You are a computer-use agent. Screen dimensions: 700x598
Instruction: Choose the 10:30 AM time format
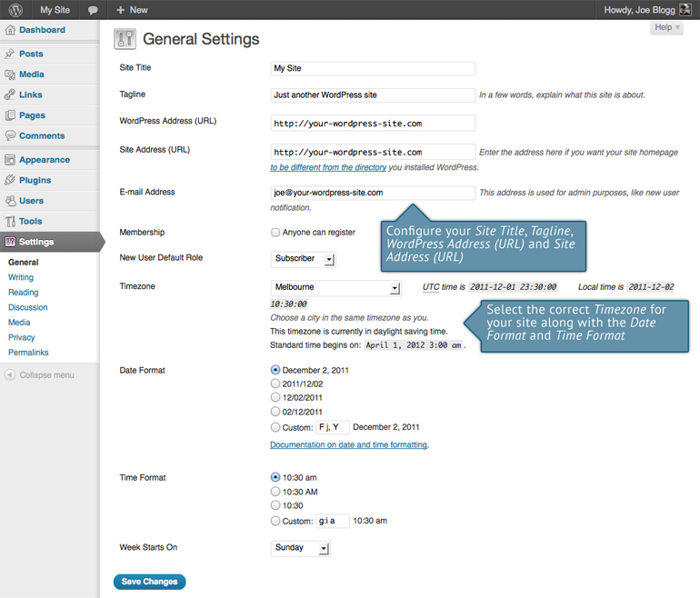pos(275,492)
